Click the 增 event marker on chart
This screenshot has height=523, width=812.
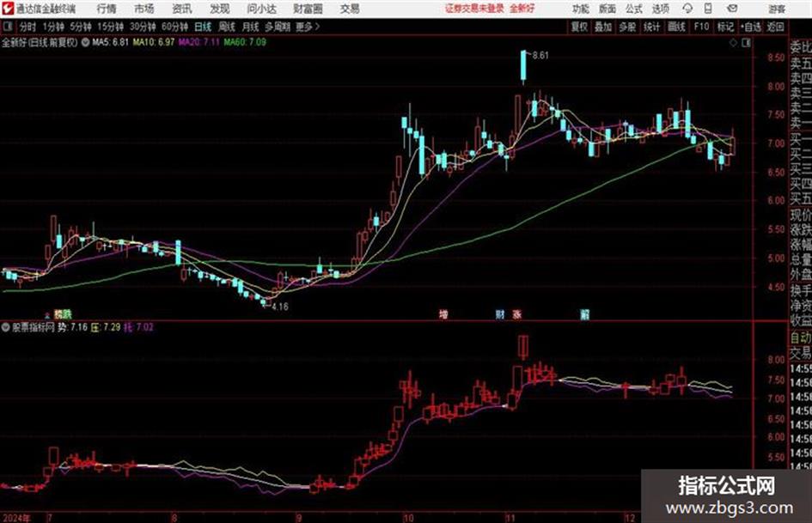tap(443, 314)
